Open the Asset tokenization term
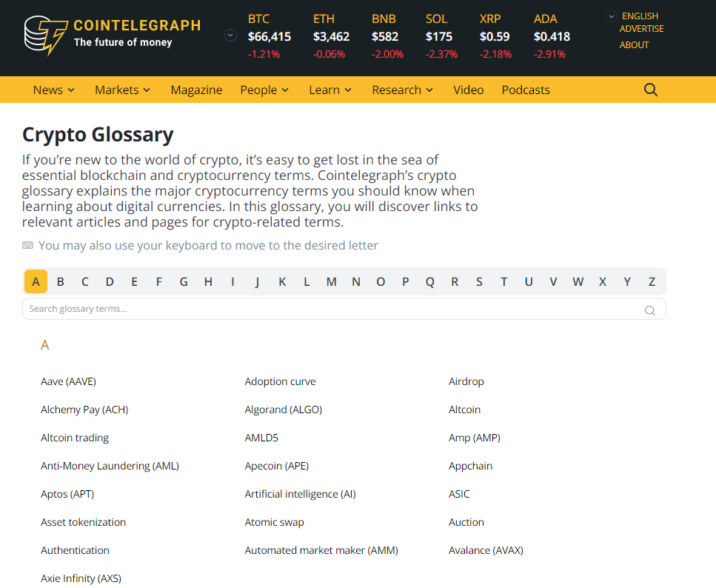The width and height of the screenshot is (716, 588). pyautogui.click(x=83, y=522)
